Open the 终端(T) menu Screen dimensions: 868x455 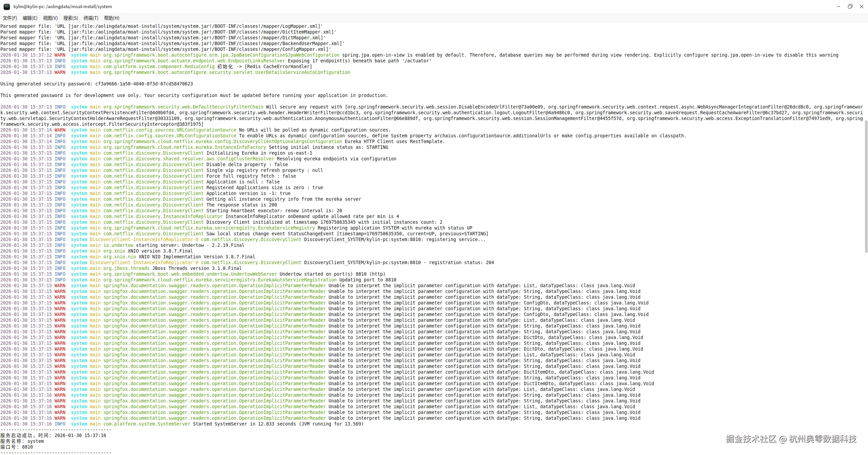pyautogui.click(x=91, y=18)
